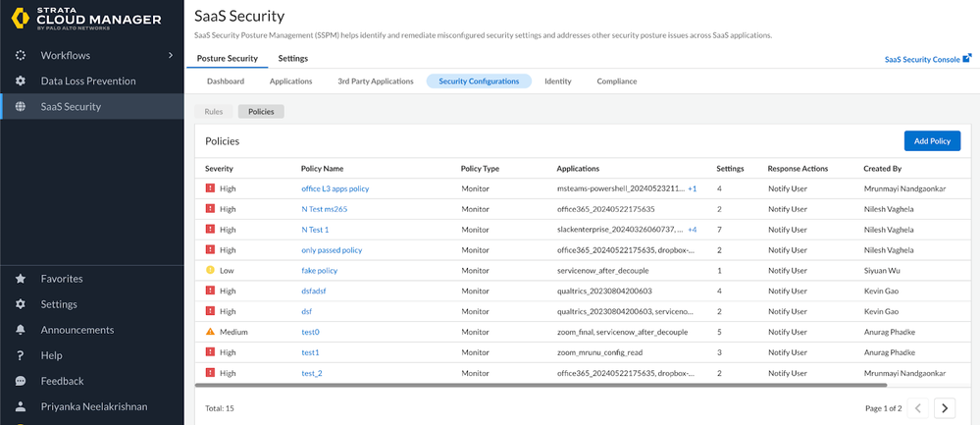Go to next page of policies
The image size is (980, 425).
[944, 407]
